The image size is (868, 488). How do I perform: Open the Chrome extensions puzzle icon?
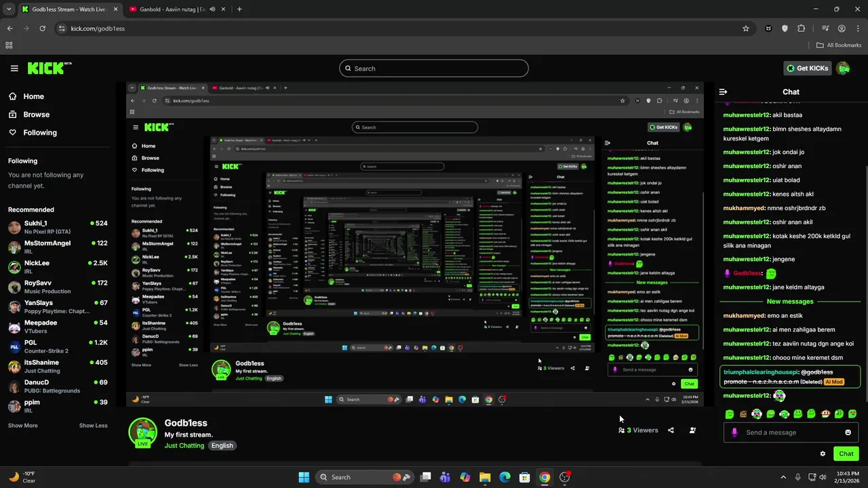pyautogui.click(x=802, y=28)
